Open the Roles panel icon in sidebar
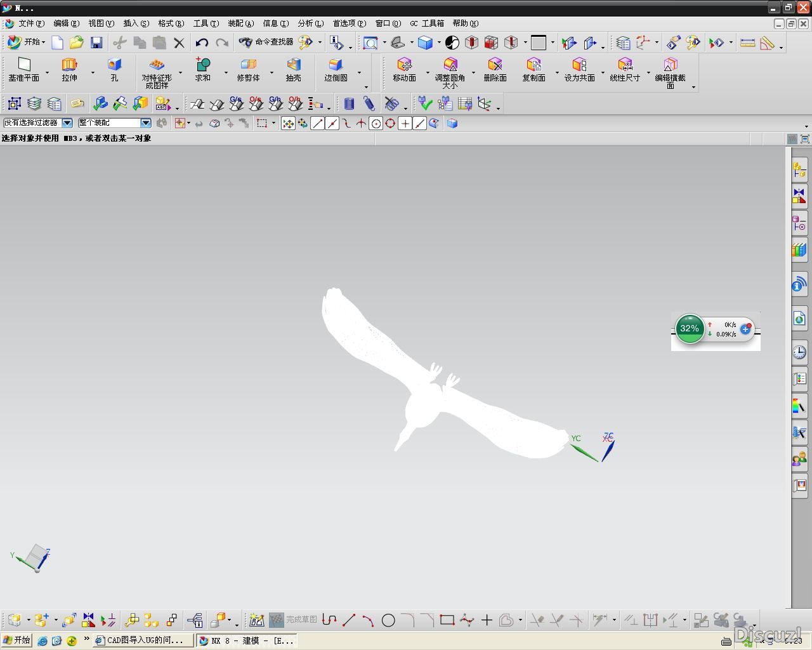This screenshot has width=812, height=650. [799, 459]
